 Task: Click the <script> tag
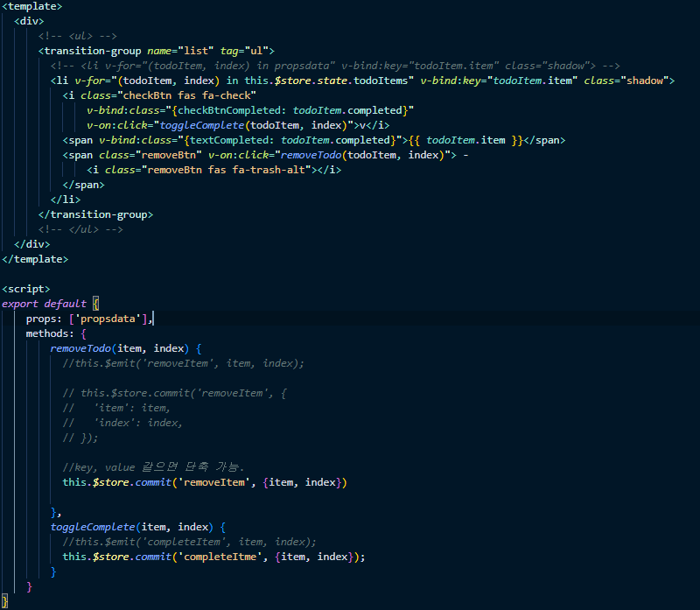pyautogui.click(x=26, y=289)
